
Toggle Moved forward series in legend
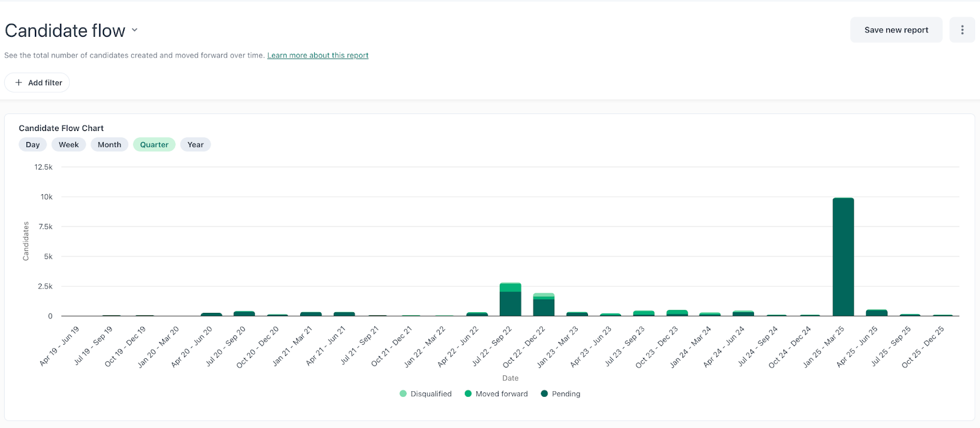click(501, 394)
